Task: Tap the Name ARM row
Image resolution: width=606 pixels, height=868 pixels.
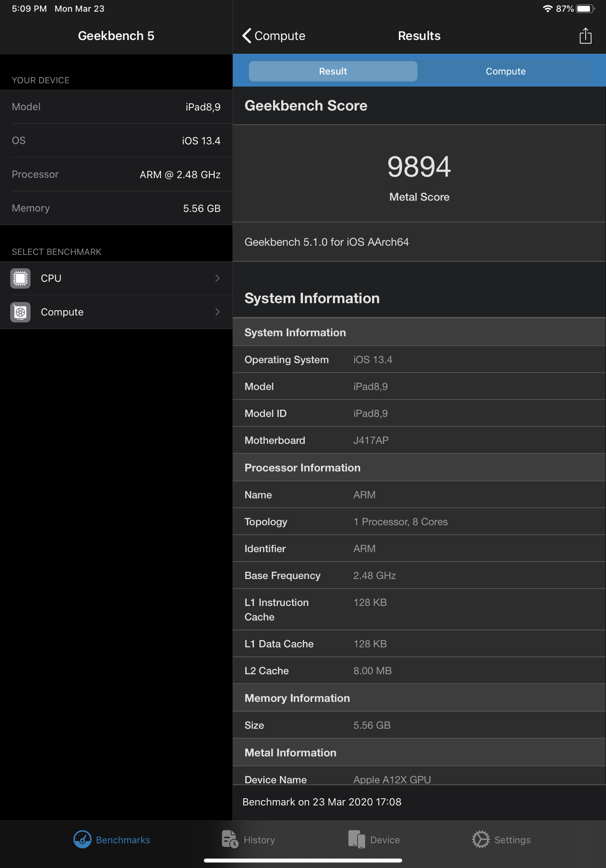Action: pos(419,495)
